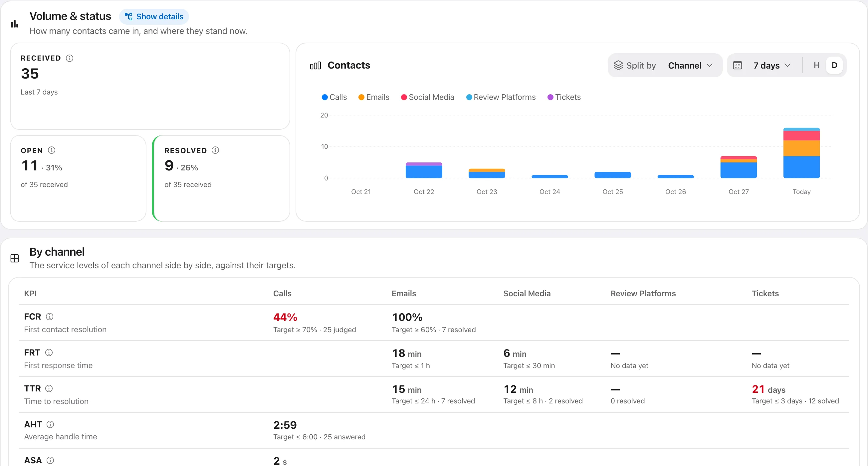Click the Volume & status bar chart icon
This screenshot has width=868, height=466.
point(15,24)
